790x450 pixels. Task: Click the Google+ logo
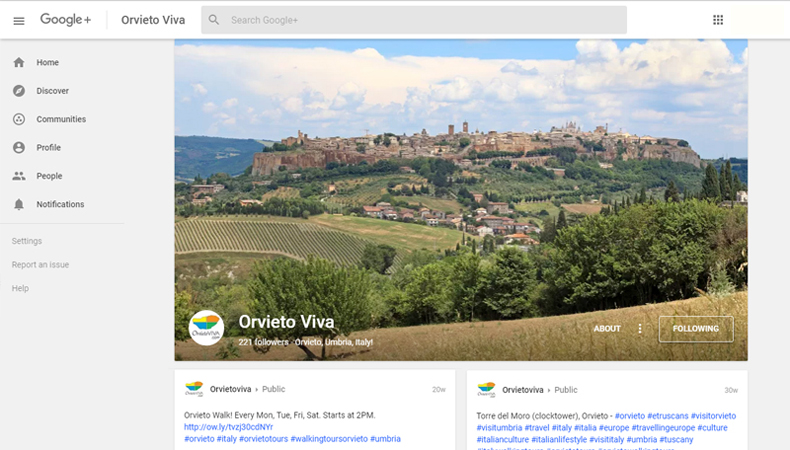[x=65, y=20]
